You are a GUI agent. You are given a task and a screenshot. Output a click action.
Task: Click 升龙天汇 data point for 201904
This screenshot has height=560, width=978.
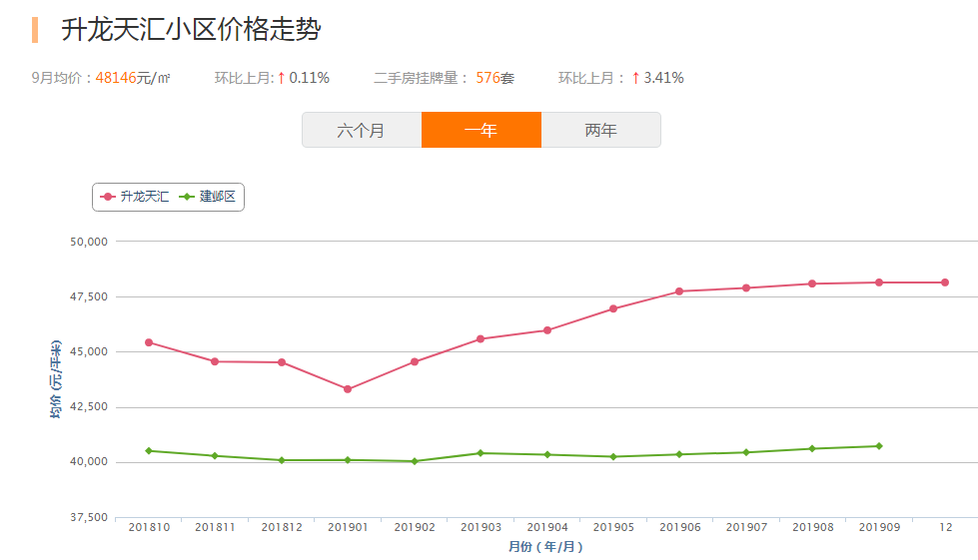coord(547,330)
